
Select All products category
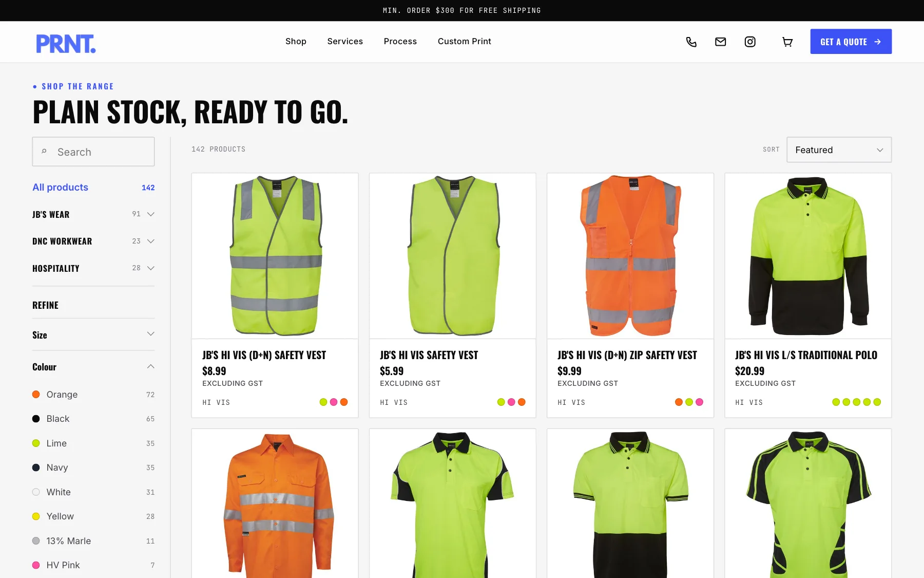(93, 187)
